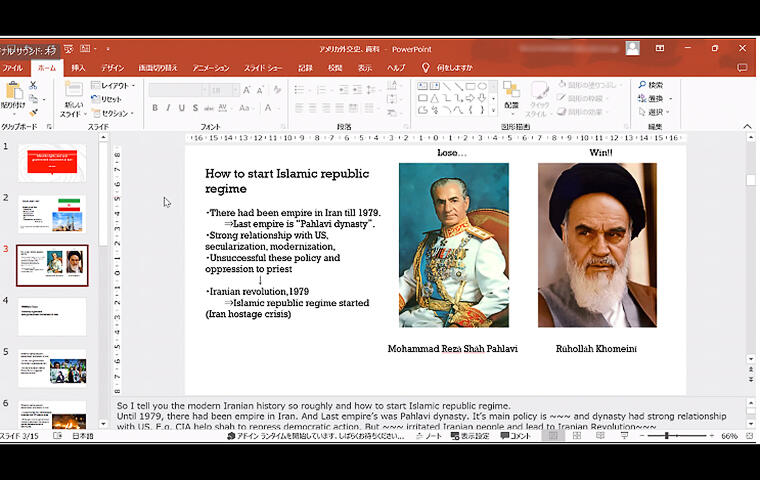Viewport: 760px width, 480px height.
Task: Click the 表示設定 (Display Settings) button
Action: 469,436
